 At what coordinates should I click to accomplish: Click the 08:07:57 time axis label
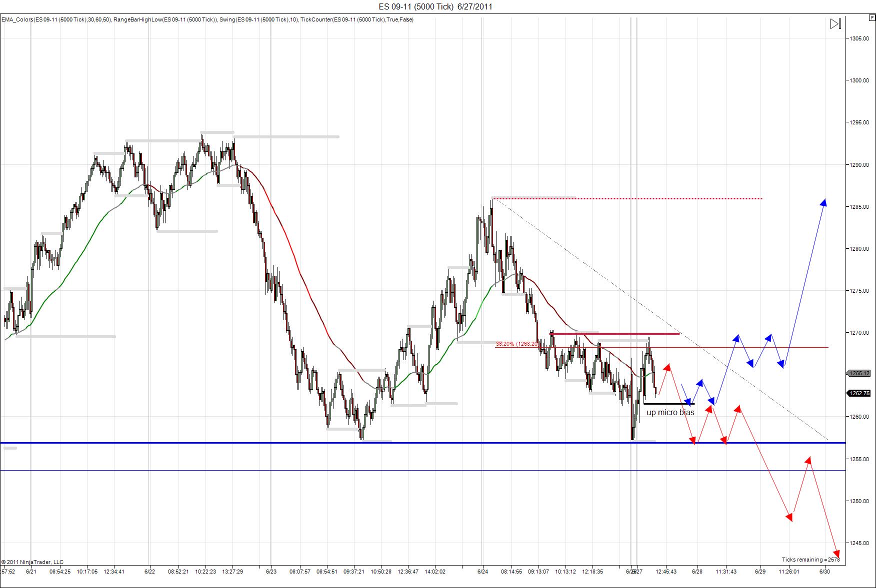300,572
